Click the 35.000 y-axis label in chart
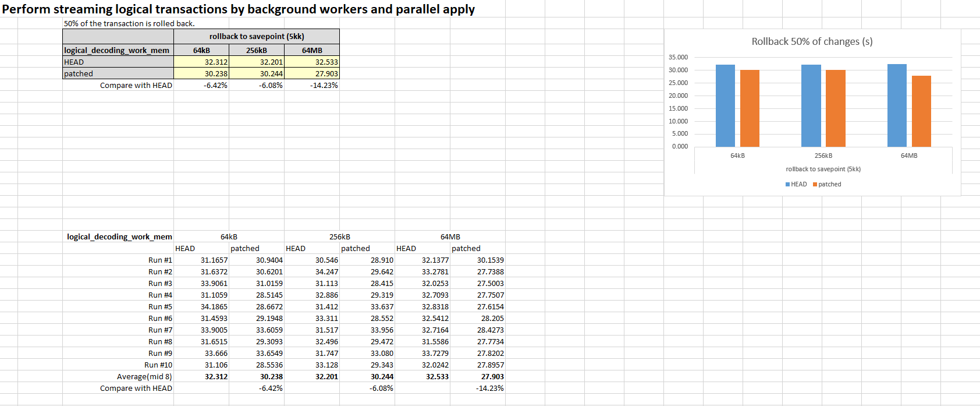 (678, 57)
